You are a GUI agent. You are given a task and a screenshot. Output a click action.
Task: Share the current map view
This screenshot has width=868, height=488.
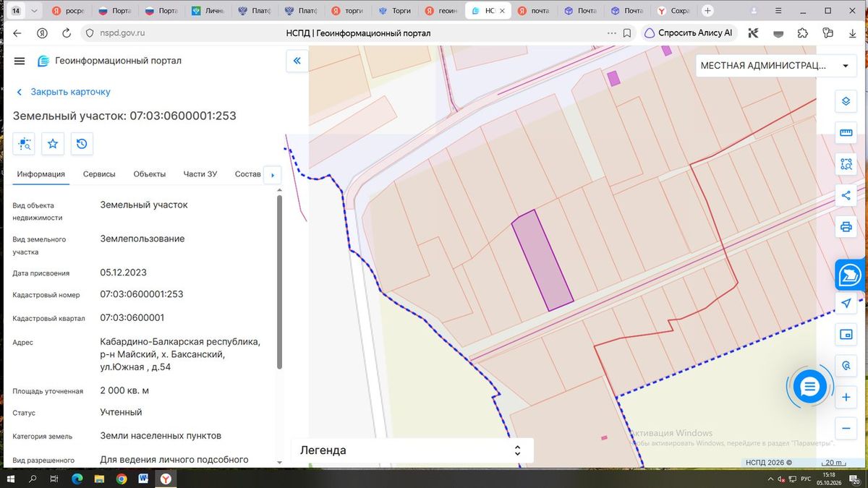click(846, 195)
